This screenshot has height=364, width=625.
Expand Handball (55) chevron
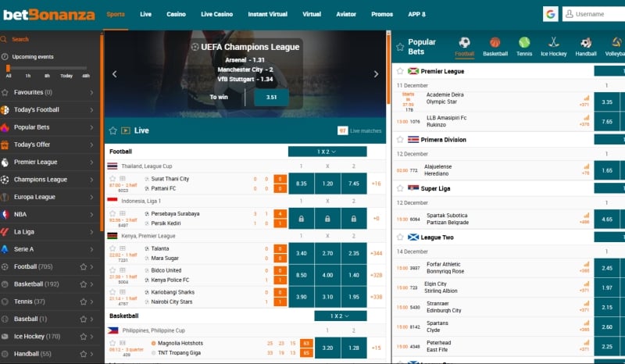[x=91, y=354]
